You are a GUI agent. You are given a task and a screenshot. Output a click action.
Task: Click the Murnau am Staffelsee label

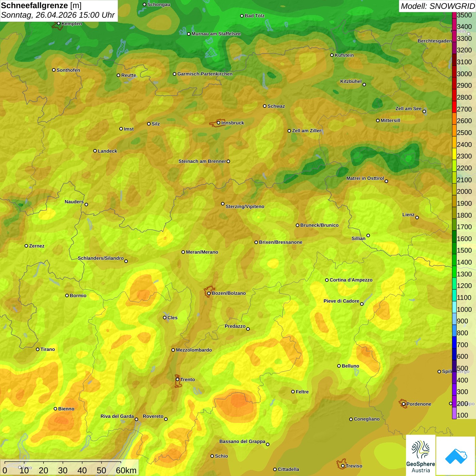point(216,34)
